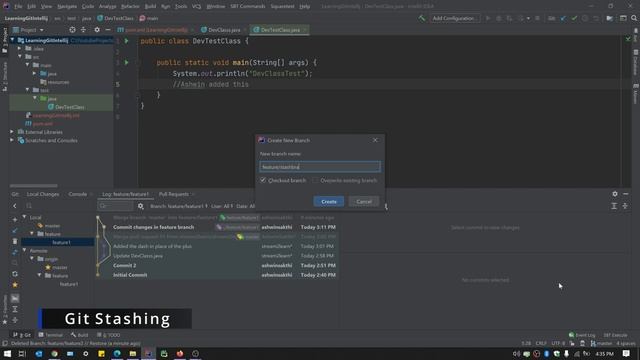Image resolution: width=640 pixels, height=360 pixels.
Task: Click the new branch plus icon in Git log
Action: point(15,220)
